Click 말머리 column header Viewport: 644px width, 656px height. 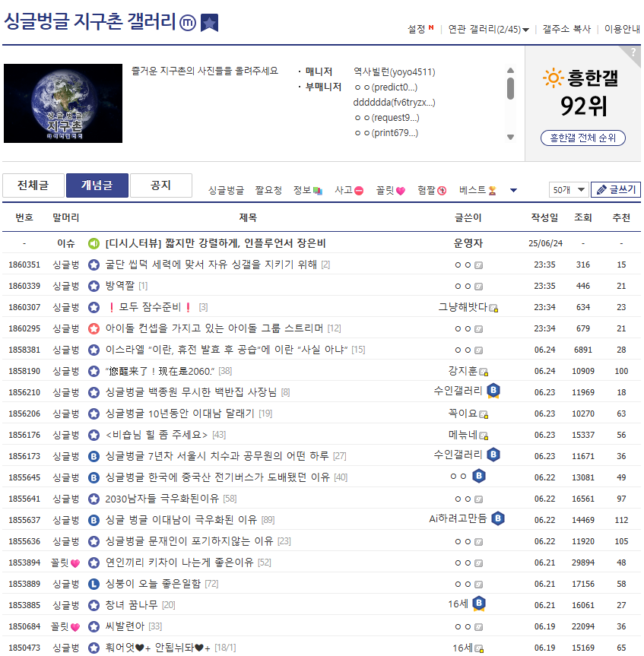[65, 217]
